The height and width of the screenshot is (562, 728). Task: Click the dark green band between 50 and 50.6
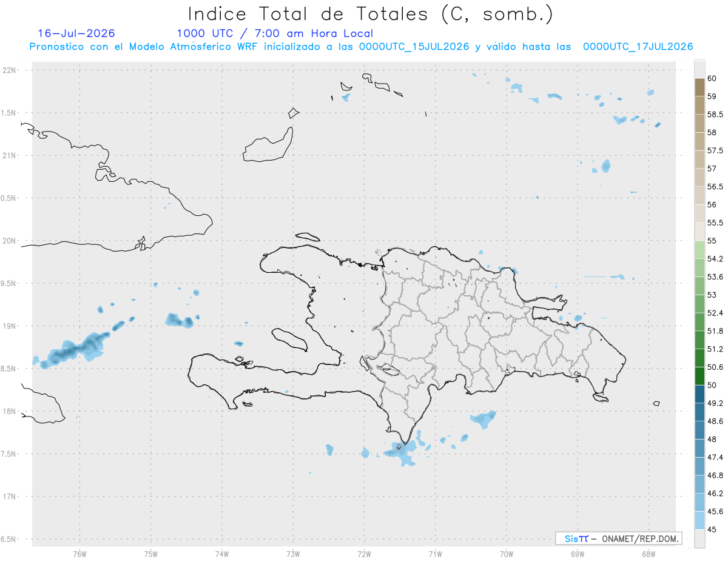pos(699,376)
